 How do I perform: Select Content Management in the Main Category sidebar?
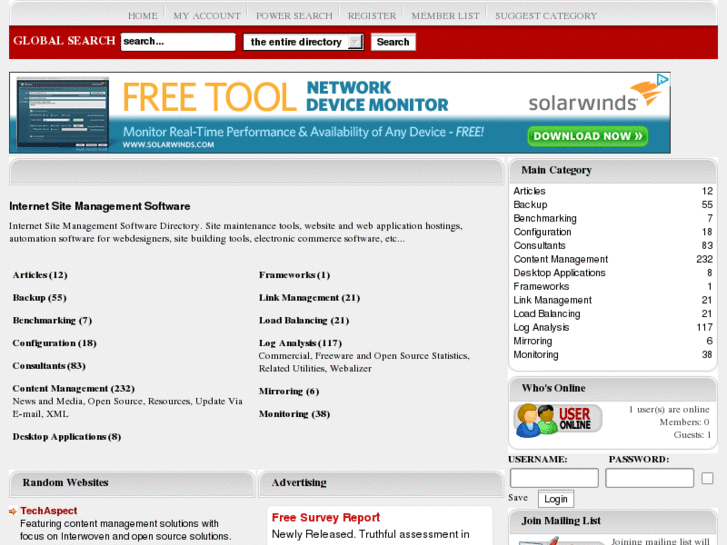(x=561, y=259)
